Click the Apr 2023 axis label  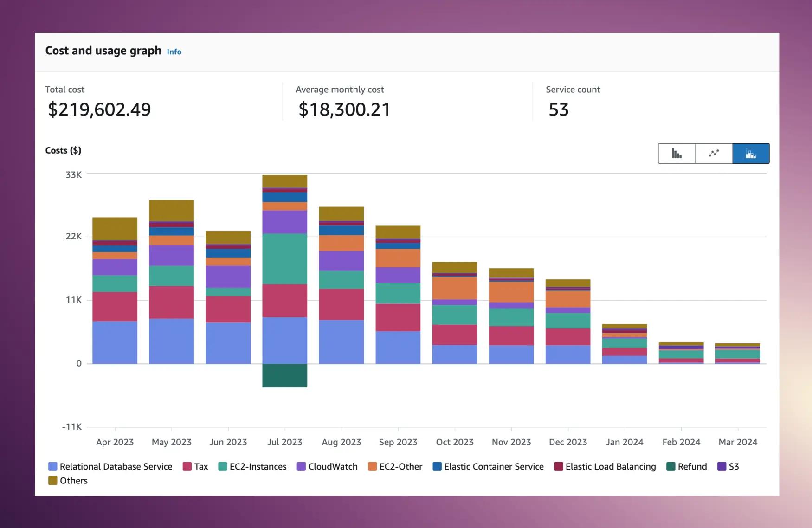pyautogui.click(x=115, y=442)
